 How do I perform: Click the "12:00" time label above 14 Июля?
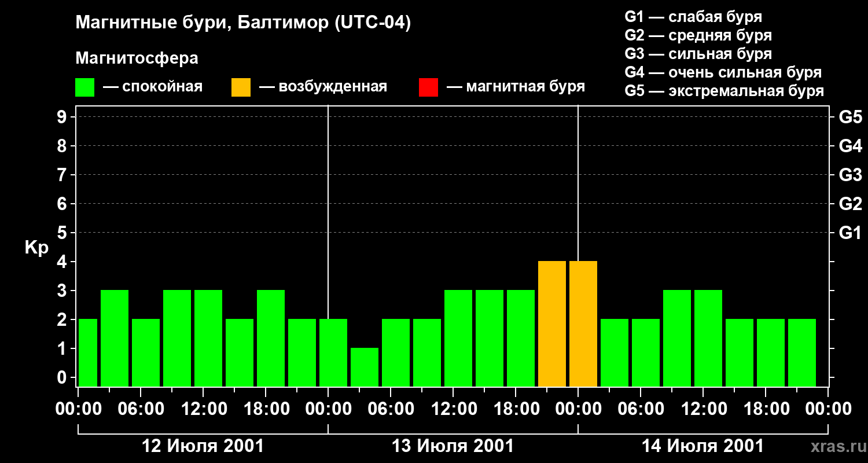point(703,409)
